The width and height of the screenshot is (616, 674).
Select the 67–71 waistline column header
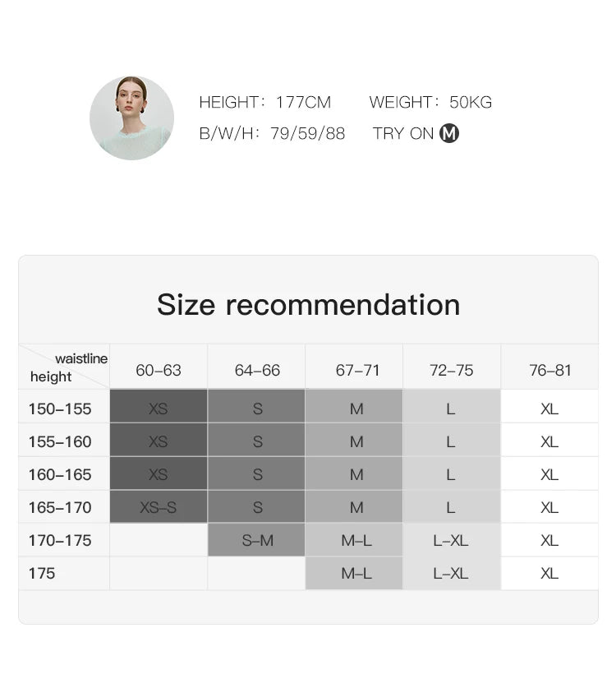[x=357, y=371]
